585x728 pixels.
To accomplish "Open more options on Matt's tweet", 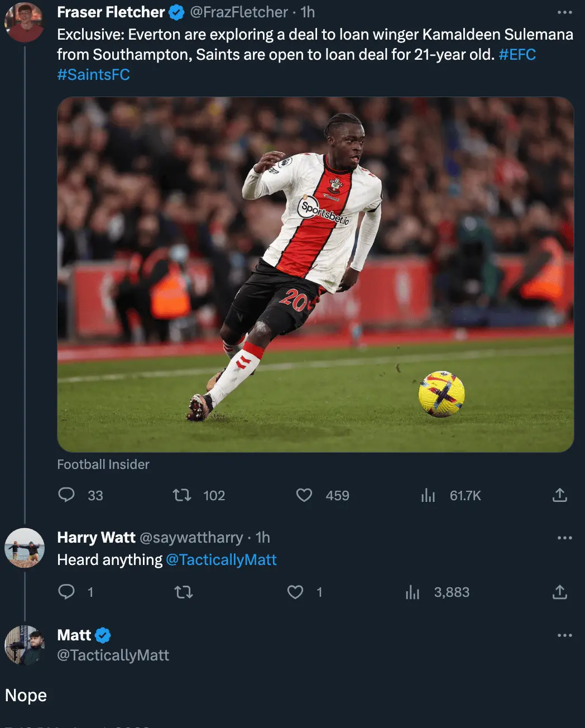I will pyautogui.click(x=565, y=635).
